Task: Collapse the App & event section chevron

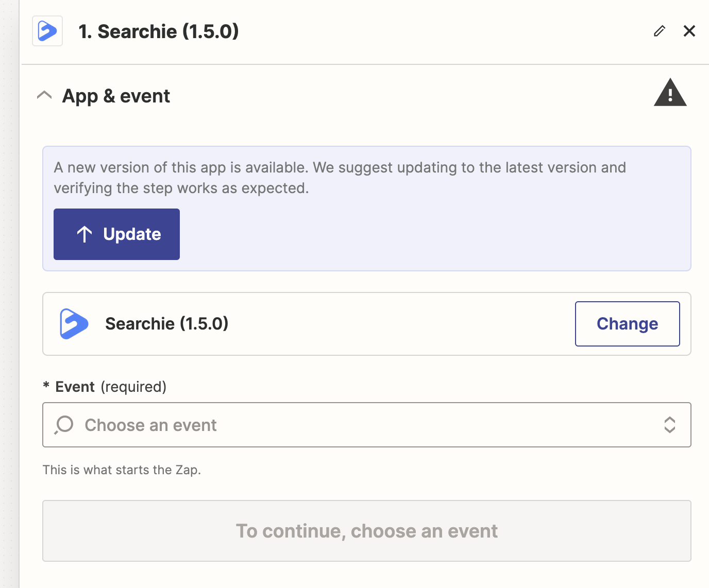Action: 45,95
